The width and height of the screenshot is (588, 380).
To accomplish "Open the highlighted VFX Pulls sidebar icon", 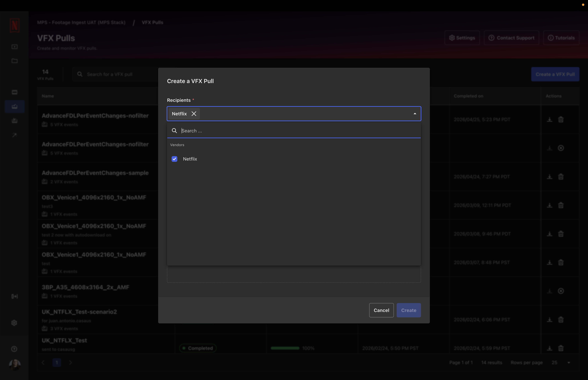I will [15, 107].
